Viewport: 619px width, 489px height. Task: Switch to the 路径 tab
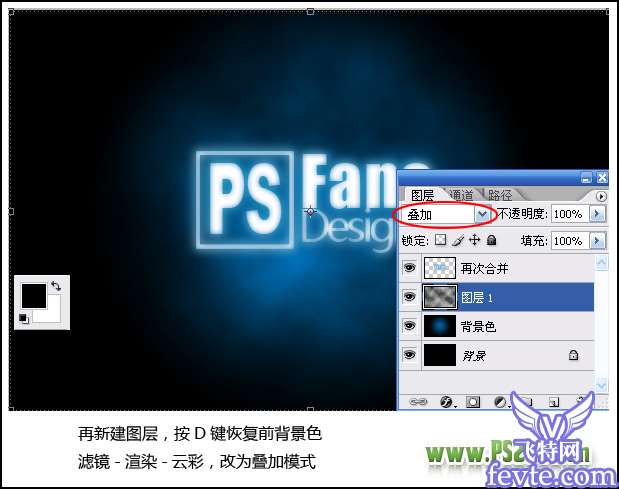[500, 195]
